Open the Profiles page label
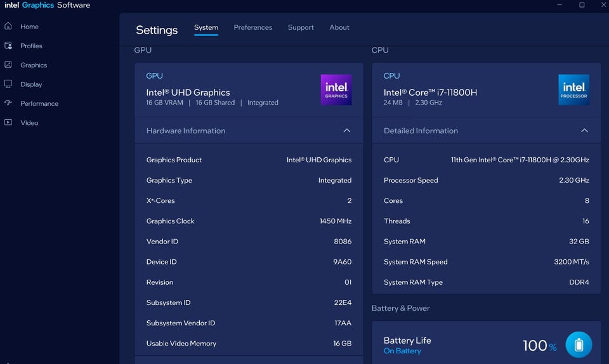This screenshot has width=609, height=364. click(x=32, y=46)
